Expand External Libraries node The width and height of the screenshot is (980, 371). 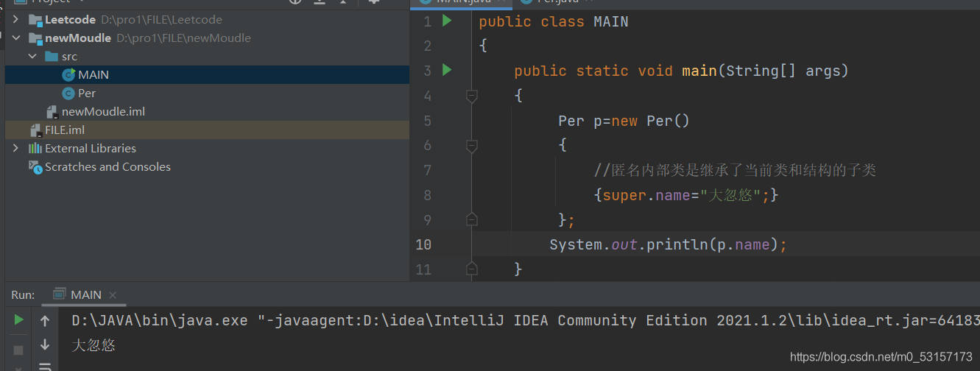pos(15,148)
